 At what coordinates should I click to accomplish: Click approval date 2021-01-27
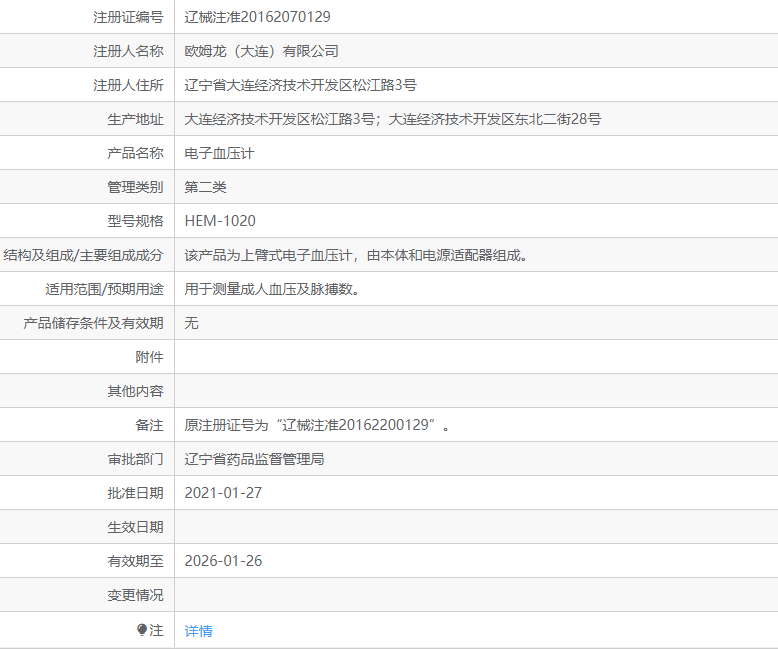223,493
